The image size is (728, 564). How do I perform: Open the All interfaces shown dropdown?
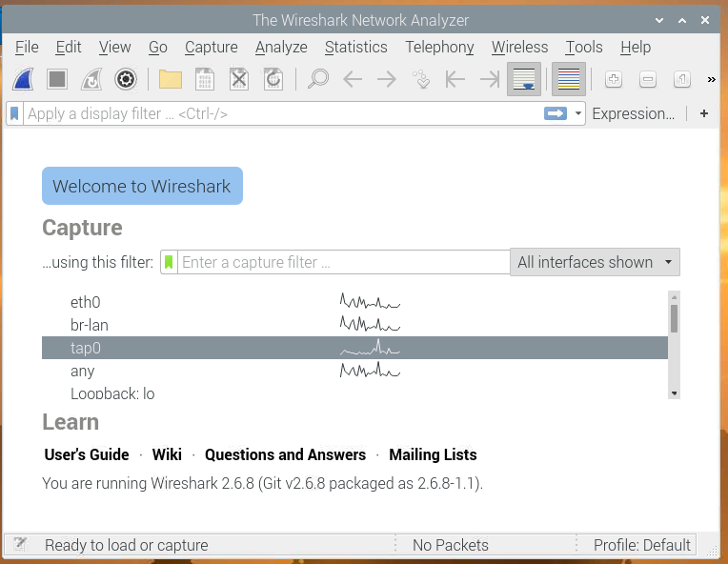pos(595,262)
